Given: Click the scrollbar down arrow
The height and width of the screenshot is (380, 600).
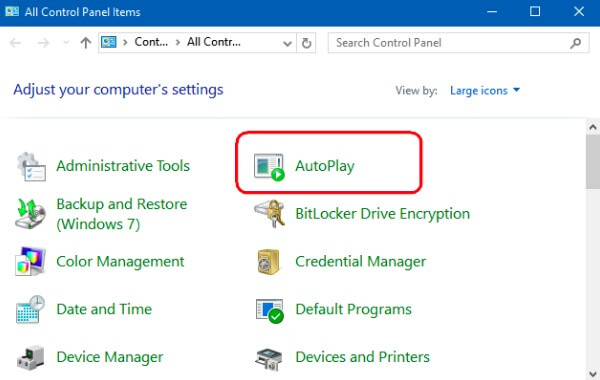Looking at the screenshot, I should (593, 373).
